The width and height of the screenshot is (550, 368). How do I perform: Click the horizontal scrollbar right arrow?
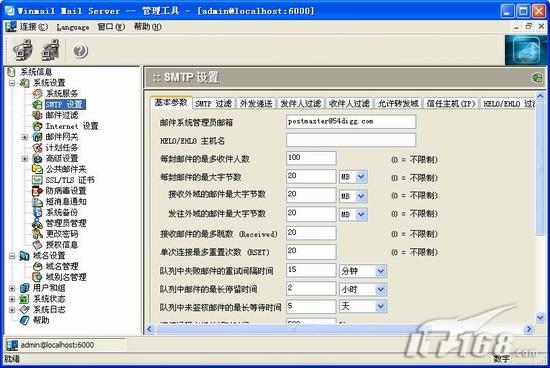[529, 329]
